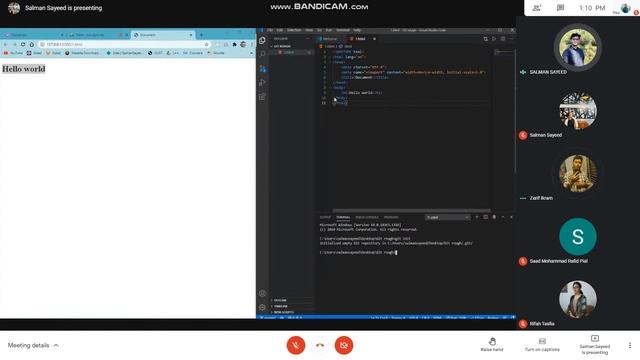Toggle the camera off button in Meet
640x360 pixels.
(x=344, y=345)
